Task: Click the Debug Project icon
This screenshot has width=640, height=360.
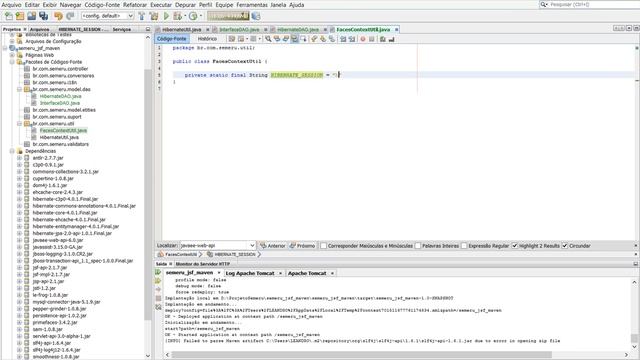Action: [177, 16]
